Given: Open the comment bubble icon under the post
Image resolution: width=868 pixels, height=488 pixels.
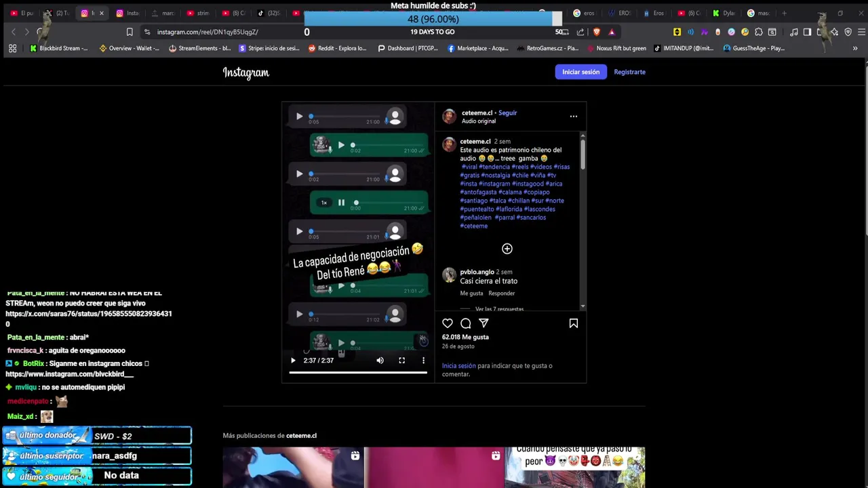Looking at the screenshot, I should click(x=466, y=323).
